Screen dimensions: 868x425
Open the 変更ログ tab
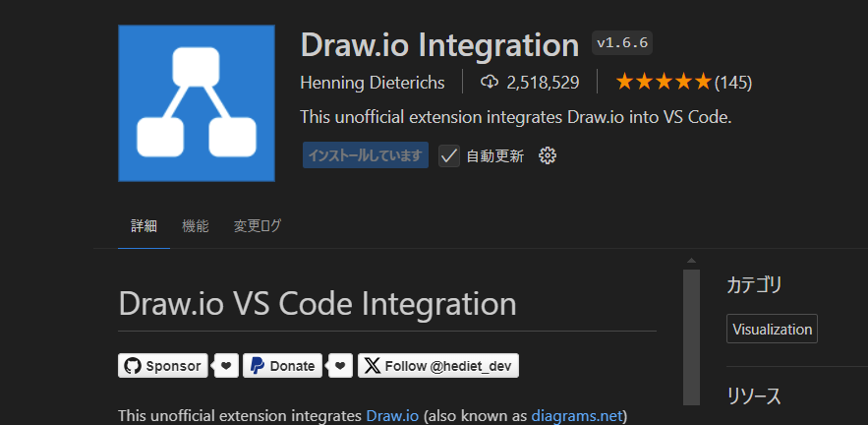pos(258,226)
